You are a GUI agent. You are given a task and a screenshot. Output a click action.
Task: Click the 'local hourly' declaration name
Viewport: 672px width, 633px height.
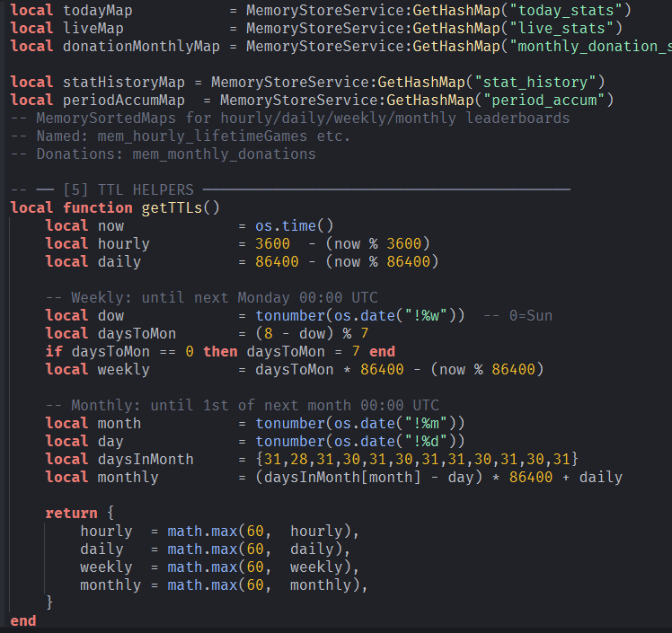click(x=124, y=243)
